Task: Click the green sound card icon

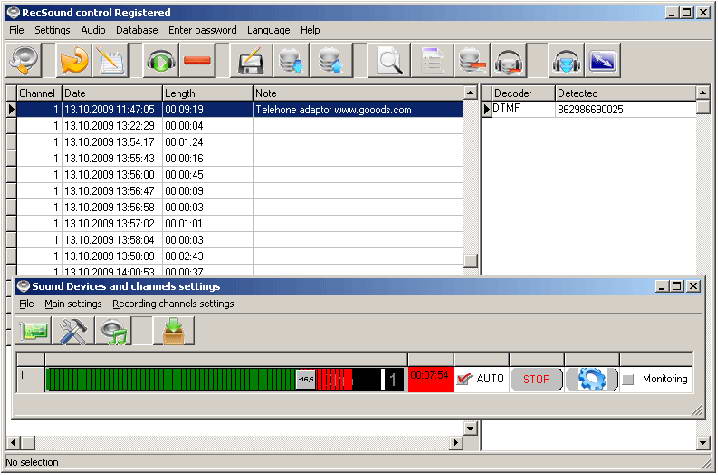Action: (34, 330)
